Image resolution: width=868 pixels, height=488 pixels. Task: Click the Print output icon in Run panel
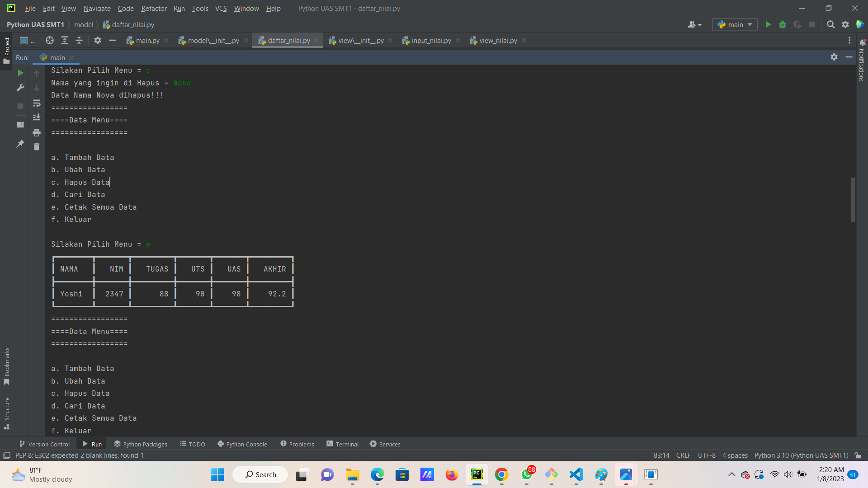tap(37, 132)
